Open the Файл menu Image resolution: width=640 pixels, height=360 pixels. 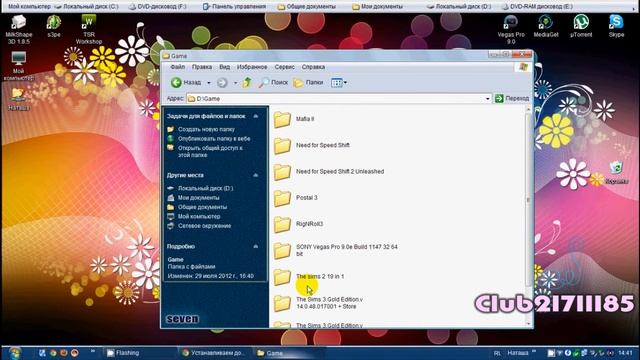(178, 67)
